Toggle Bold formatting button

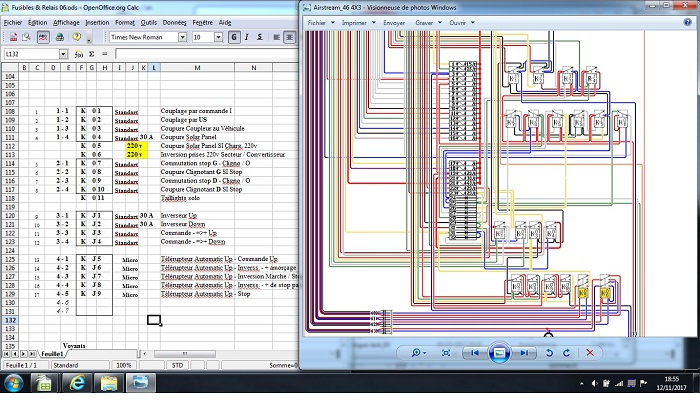(x=233, y=37)
